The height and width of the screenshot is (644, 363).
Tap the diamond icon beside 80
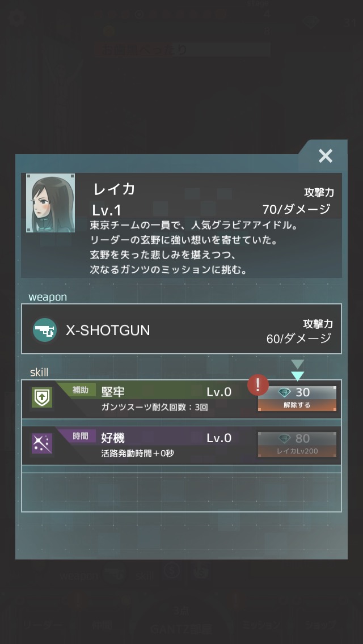point(285,439)
